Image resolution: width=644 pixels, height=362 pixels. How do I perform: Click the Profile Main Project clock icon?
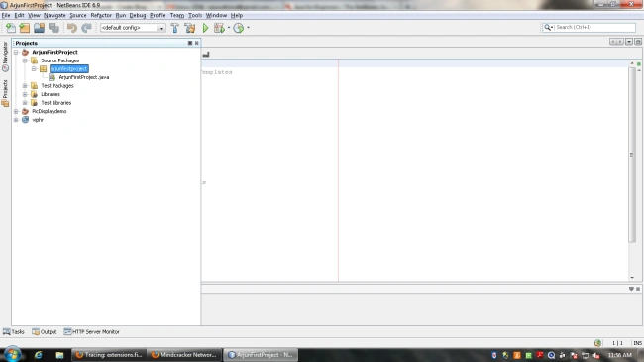pyautogui.click(x=238, y=28)
